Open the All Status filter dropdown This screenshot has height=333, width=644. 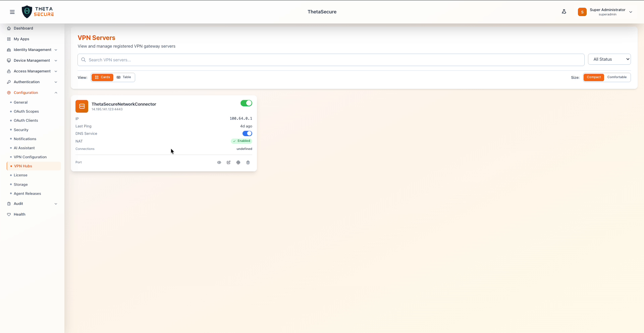609,59
